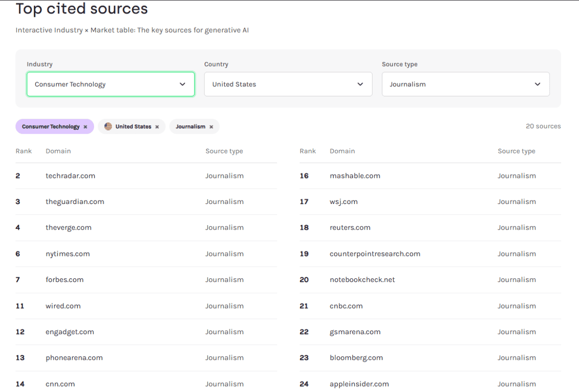
Task: Click the Top cited sources heading
Action: point(82,9)
